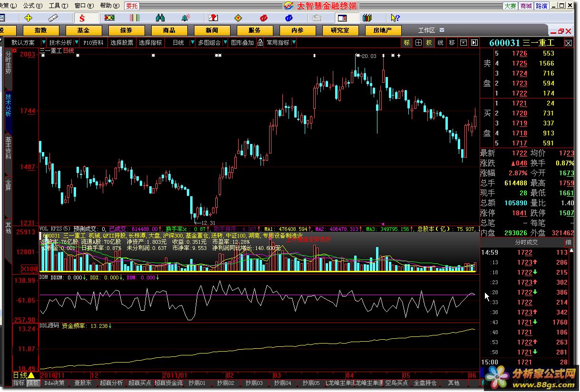Toggle the 移 move button
Image resolution: width=580 pixels, height=392 pixels.
coord(452,42)
